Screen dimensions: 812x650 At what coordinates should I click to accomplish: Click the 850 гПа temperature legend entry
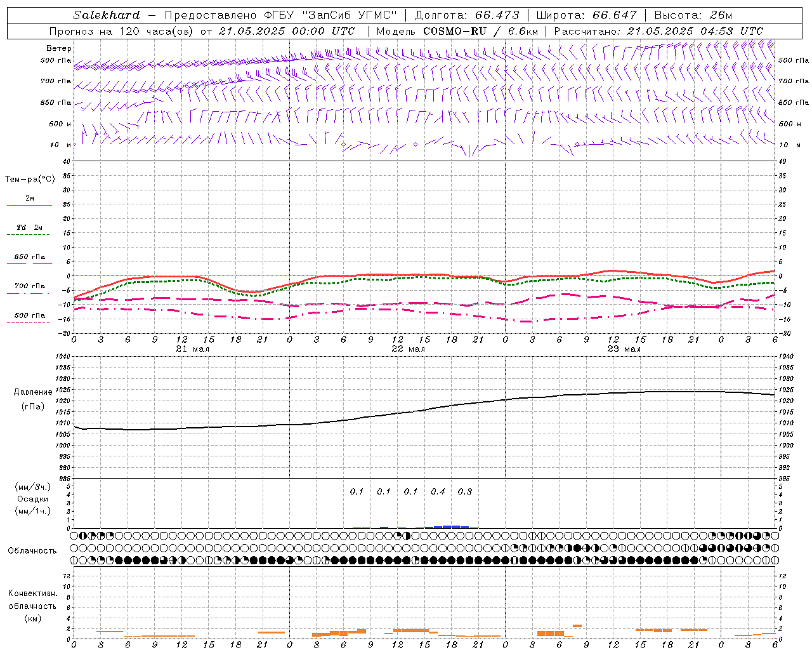tap(30, 257)
